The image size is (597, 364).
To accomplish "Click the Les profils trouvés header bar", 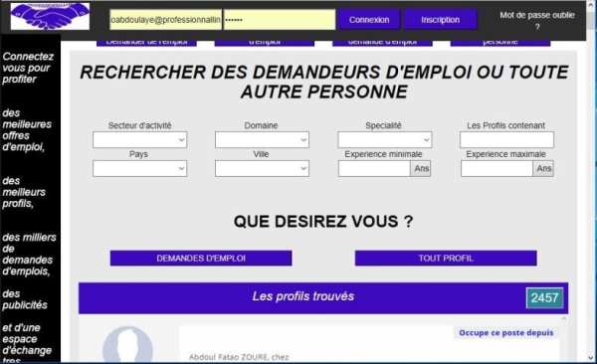I will click(323, 298).
